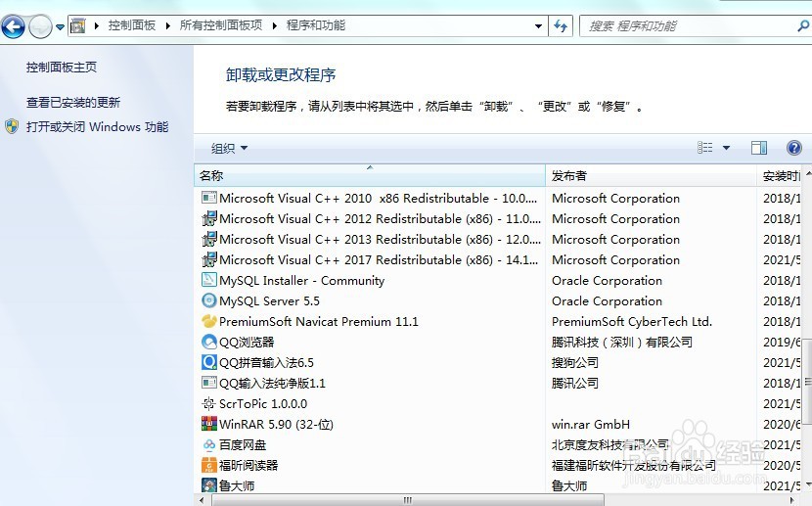Image resolution: width=812 pixels, height=506 pixels.
Task: Sort by 发布者 column header
Action: click(x=651, y=175)
